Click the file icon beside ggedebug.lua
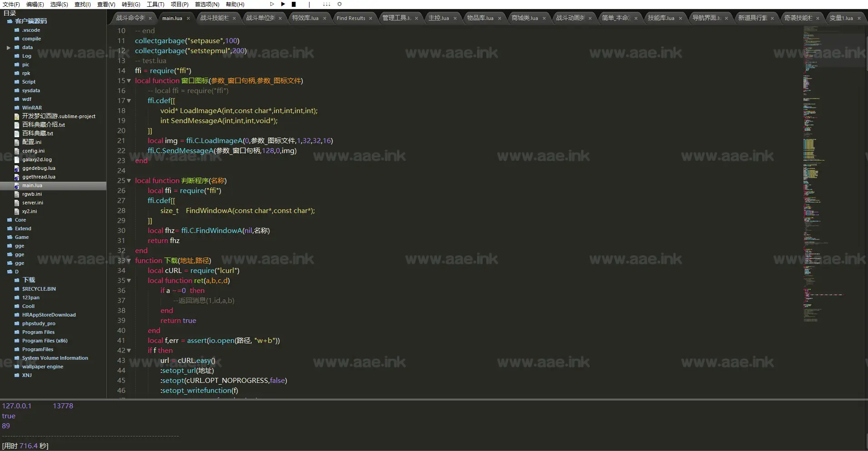 (17, 168)
